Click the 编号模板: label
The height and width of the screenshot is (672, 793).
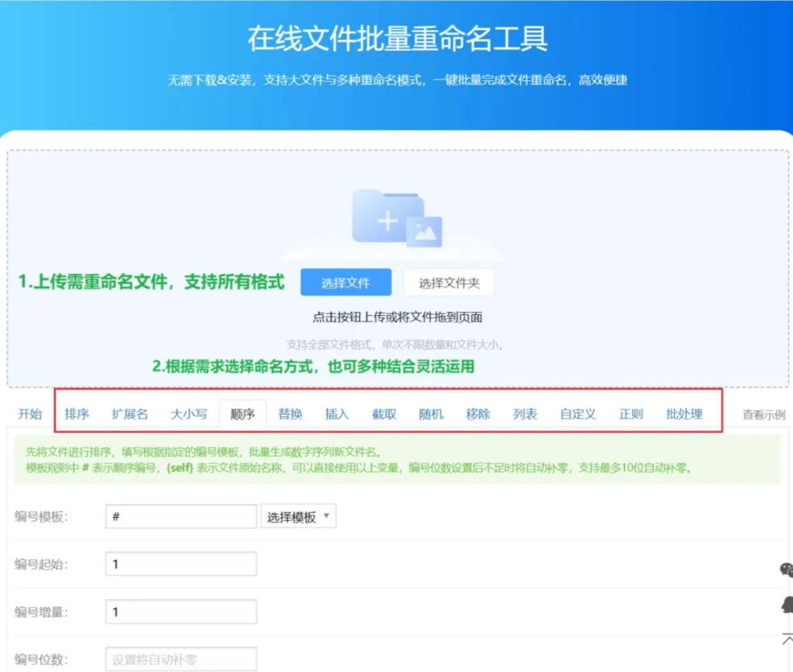tap(41, 517)
